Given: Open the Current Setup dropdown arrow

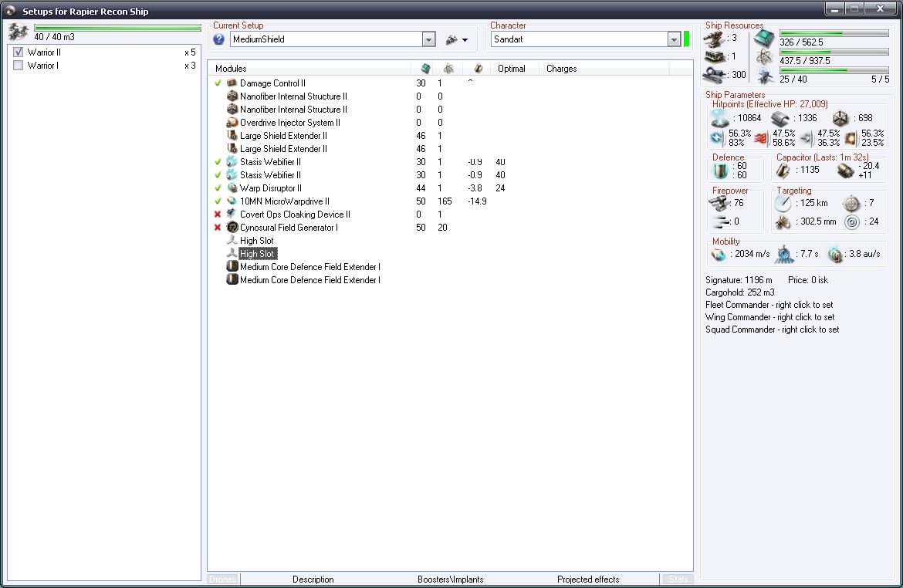Looking at the screenshot, I should [x=428, y=39].
